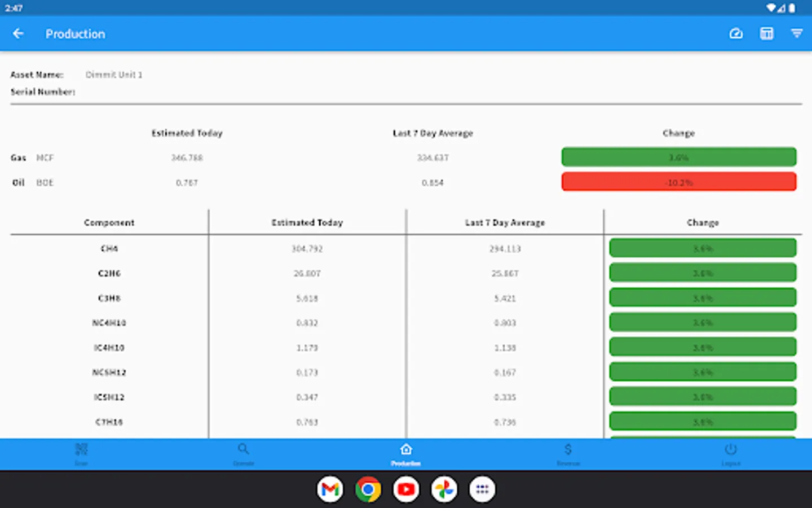Open the magnifier search tab in bottom bar

[244, 454]
